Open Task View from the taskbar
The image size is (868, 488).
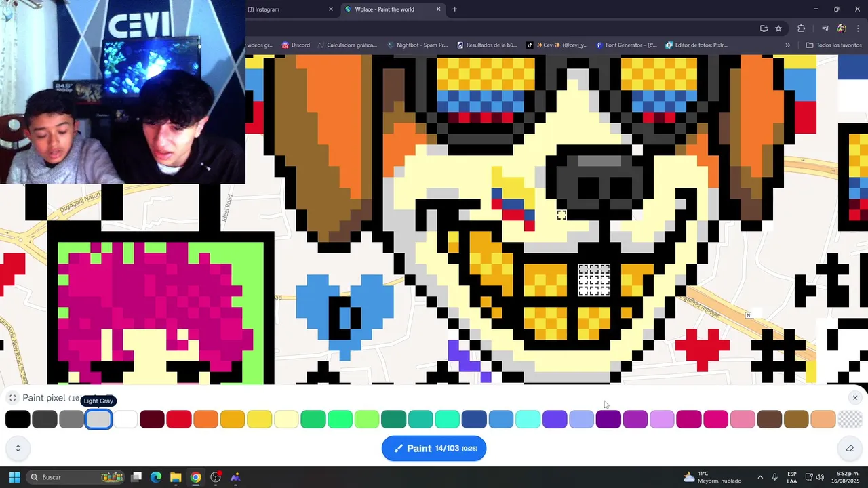(136, 477)
